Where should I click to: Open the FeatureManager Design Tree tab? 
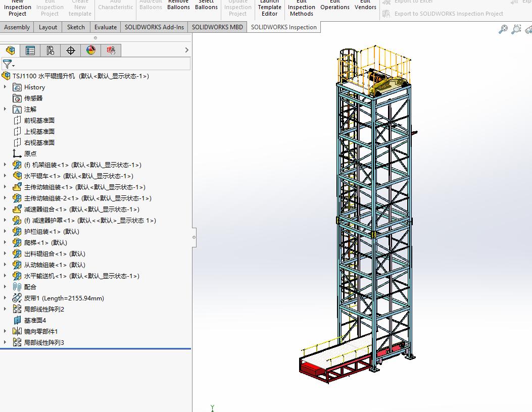10,50
